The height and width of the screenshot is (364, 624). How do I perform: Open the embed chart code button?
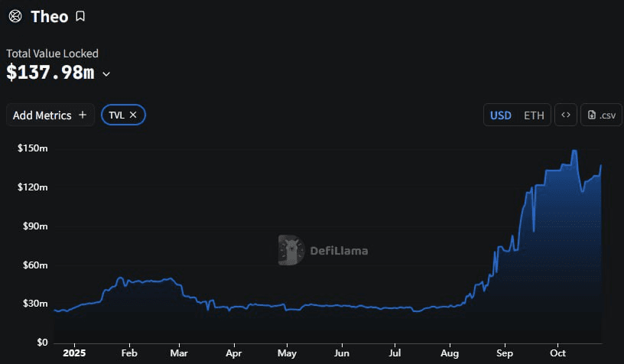coord(566,115)
